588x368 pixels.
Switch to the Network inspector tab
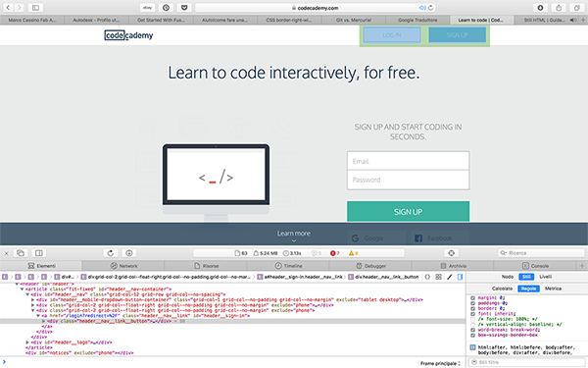pos(123,266)
